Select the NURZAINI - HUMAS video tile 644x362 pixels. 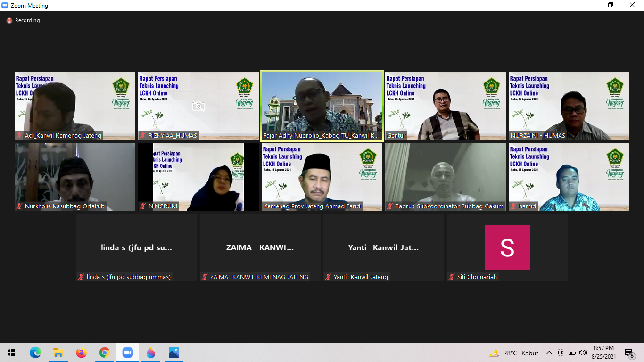click(569, 106)
